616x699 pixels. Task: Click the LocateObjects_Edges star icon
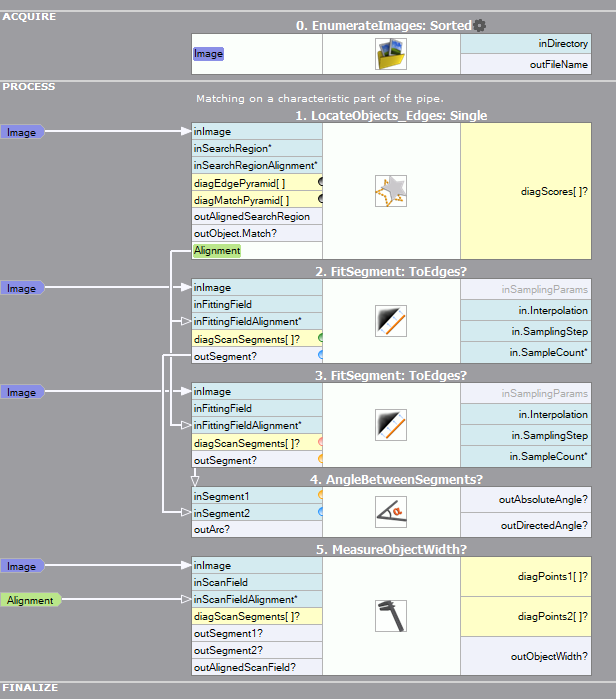pyautogui.click(x=391, y=190)
